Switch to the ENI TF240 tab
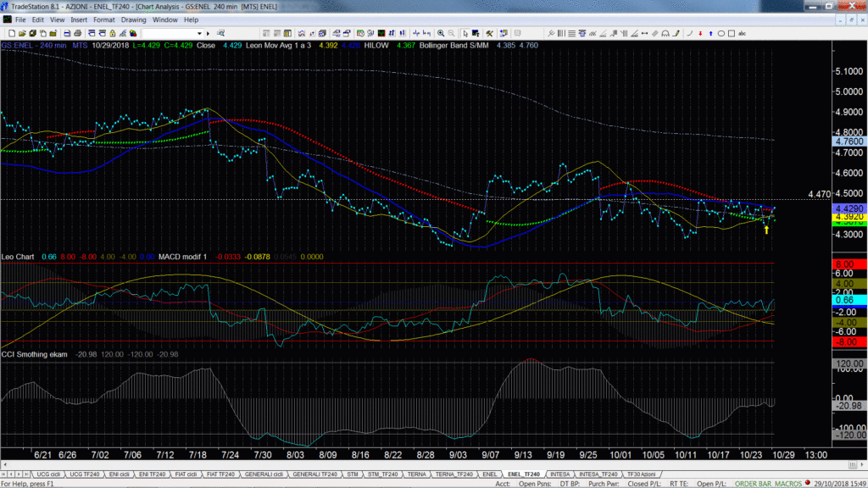868x488 pixels. [153, 474]
